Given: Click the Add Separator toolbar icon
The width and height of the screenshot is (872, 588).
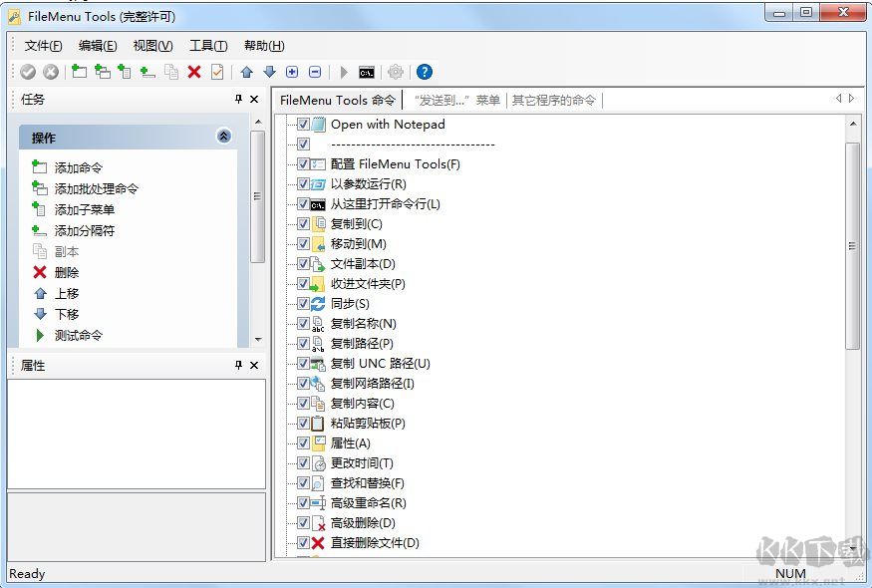Looking at the screenshot, I should pyautogui.click(x=145, y=72).
